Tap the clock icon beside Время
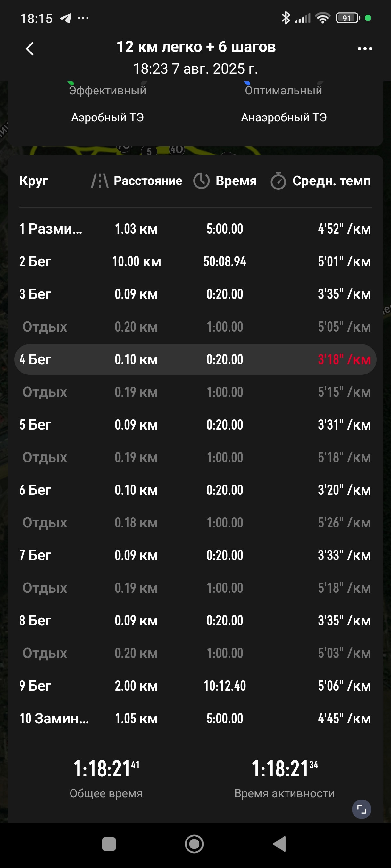 click(201, 181)
